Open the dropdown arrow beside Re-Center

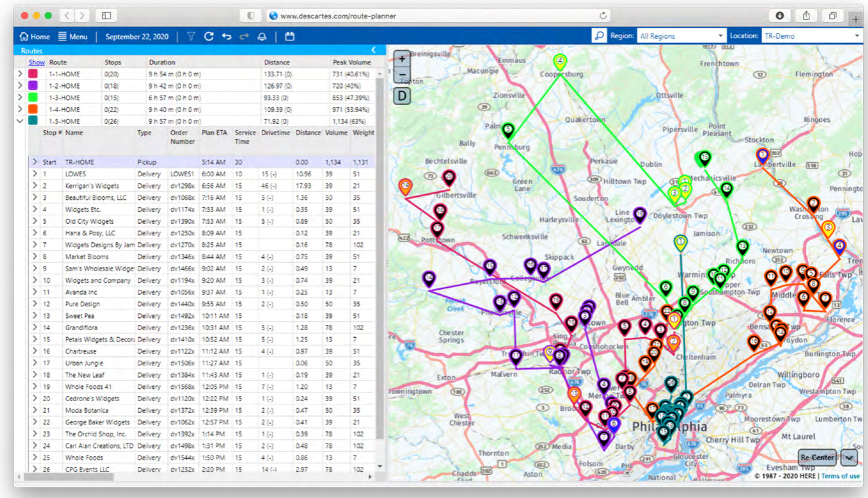(849, 458)
